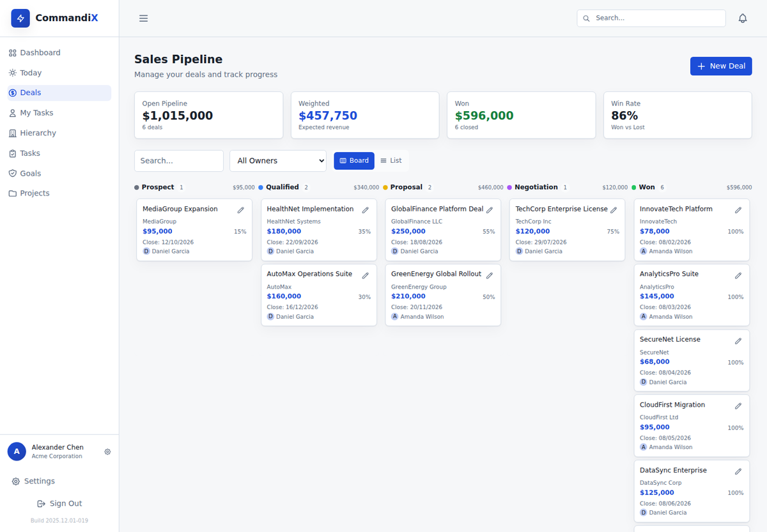Click the 75% probability on TechCorp card
Viewport: 767px width, 532px height.
[613, 232]
